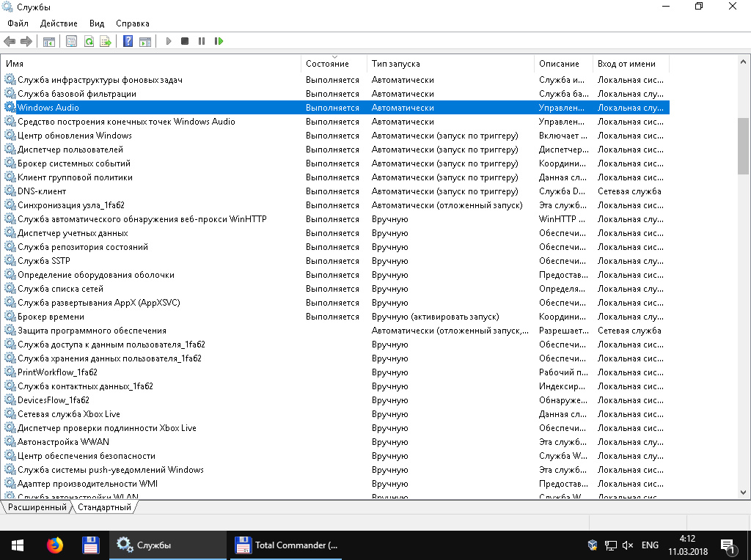The height and width of the screenshot is (560, 751).
Task: Select Служба инфраструктуры фоновых задач
Action: (100, 80)
